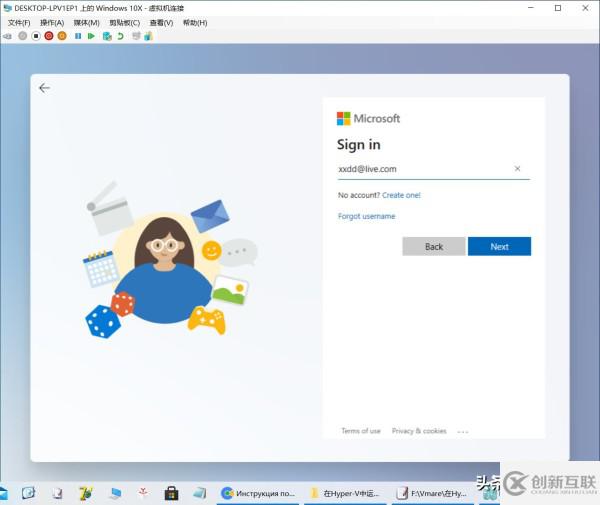Click the back arrow in the setup screen
The width and height of the screenshot is (600, 505).
click(44, 88)
